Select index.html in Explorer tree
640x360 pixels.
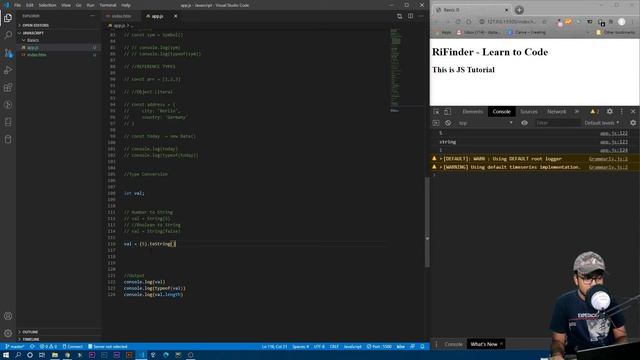36,55
